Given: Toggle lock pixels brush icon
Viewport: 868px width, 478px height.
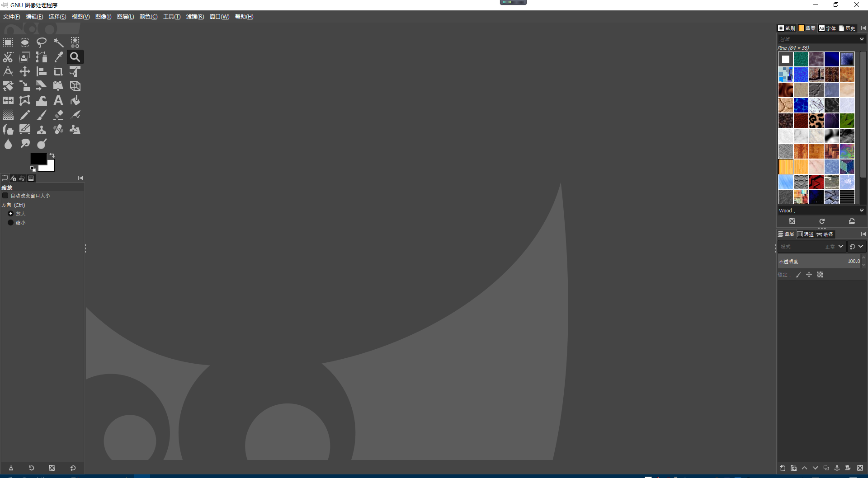Looking at the screenshot, I should (798, 275).
